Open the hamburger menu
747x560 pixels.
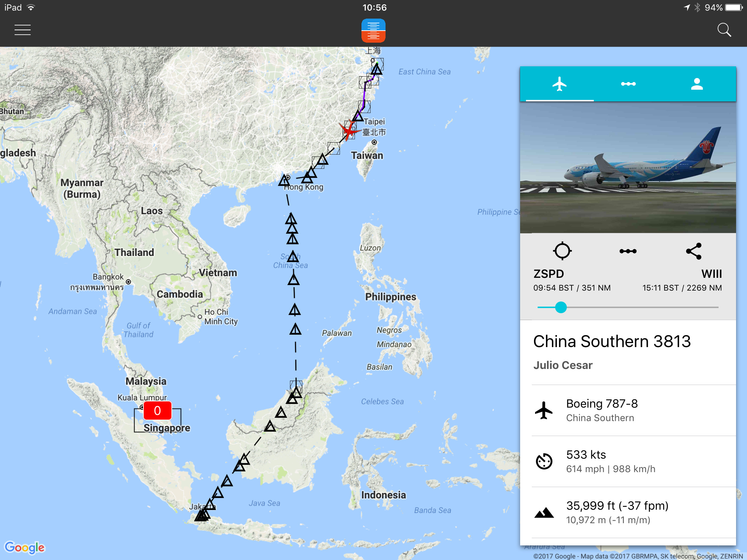pos(23,30)
